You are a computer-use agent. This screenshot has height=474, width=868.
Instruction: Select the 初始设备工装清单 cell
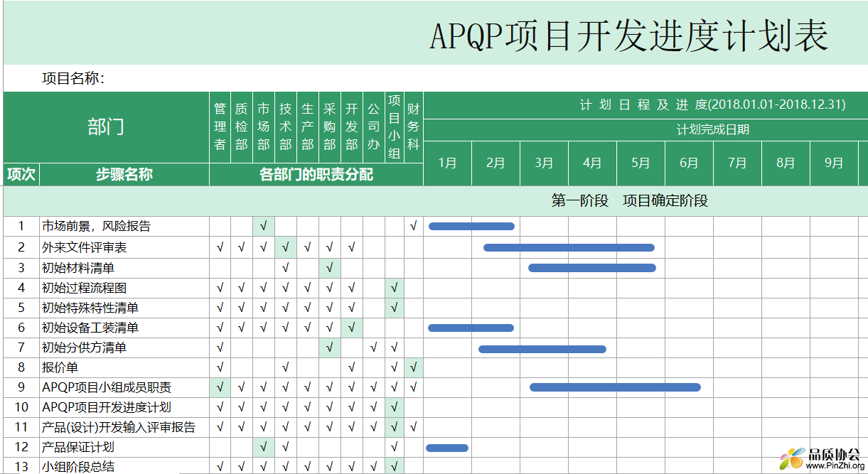pyautogui.click(x=124, y=328)
